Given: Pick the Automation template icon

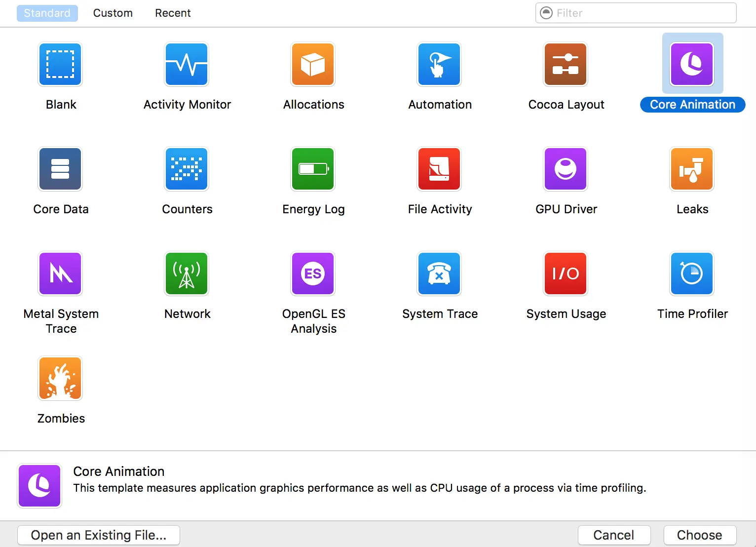Looking at the screenshot, I should 439,64.
